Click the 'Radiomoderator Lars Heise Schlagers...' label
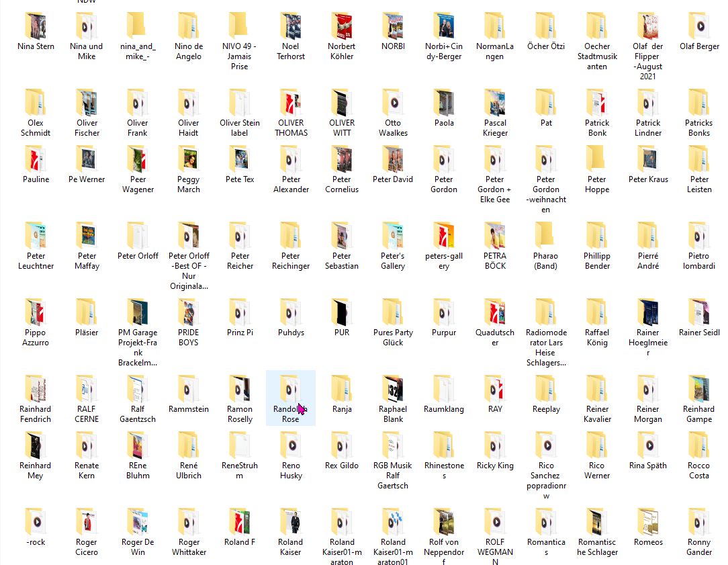The width and height of the screenshot is (728, 565). (546, 348)
